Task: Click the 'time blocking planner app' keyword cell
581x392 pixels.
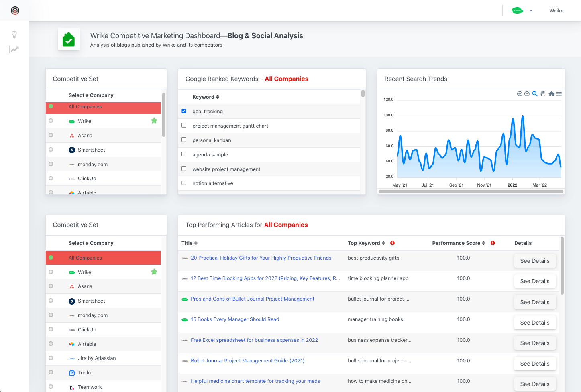Action: pyautogui.click(x=378, y=278)
